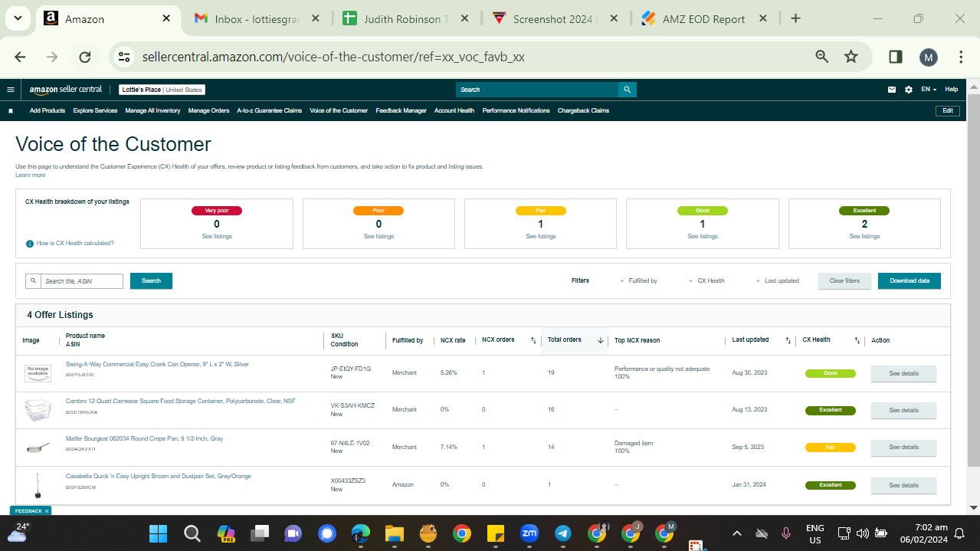Open the Chrome three-dot menu

[961, 57]
